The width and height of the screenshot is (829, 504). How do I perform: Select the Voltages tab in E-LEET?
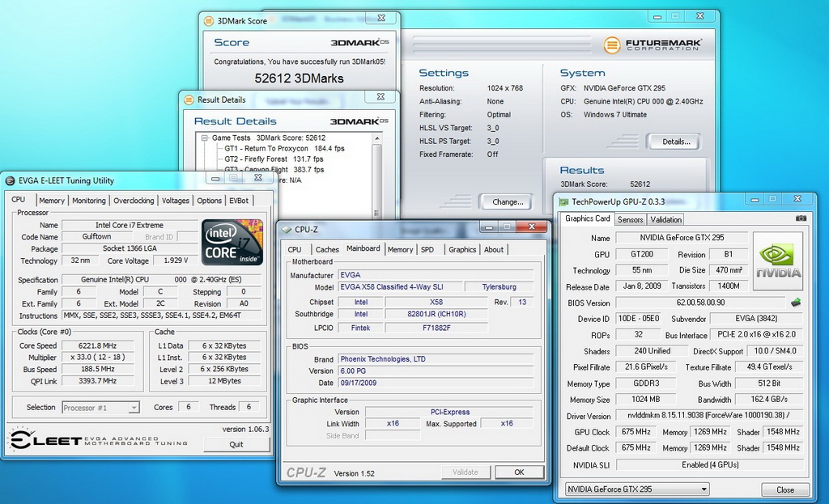tap(176, 201)
